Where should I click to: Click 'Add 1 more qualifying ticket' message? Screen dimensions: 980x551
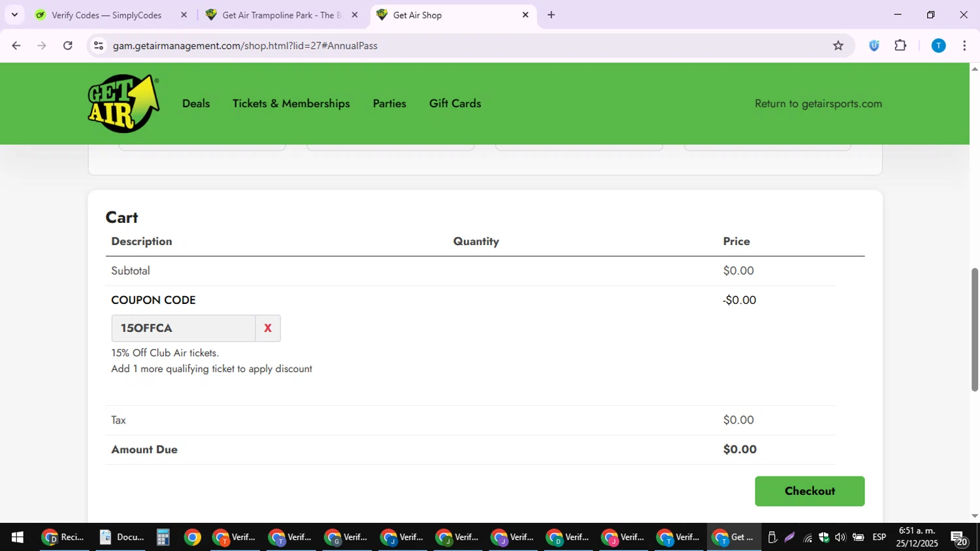point(212,369)
